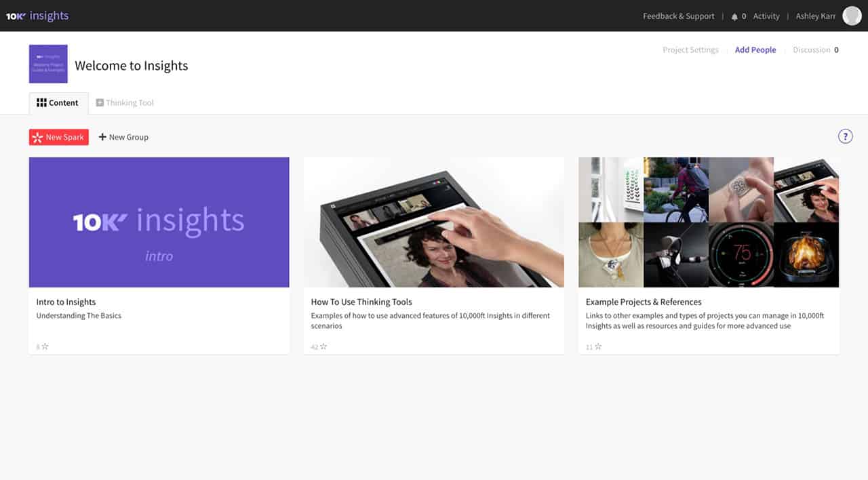The image size is (868, 480).
Task: Create a New Spark
Action: 59,137
